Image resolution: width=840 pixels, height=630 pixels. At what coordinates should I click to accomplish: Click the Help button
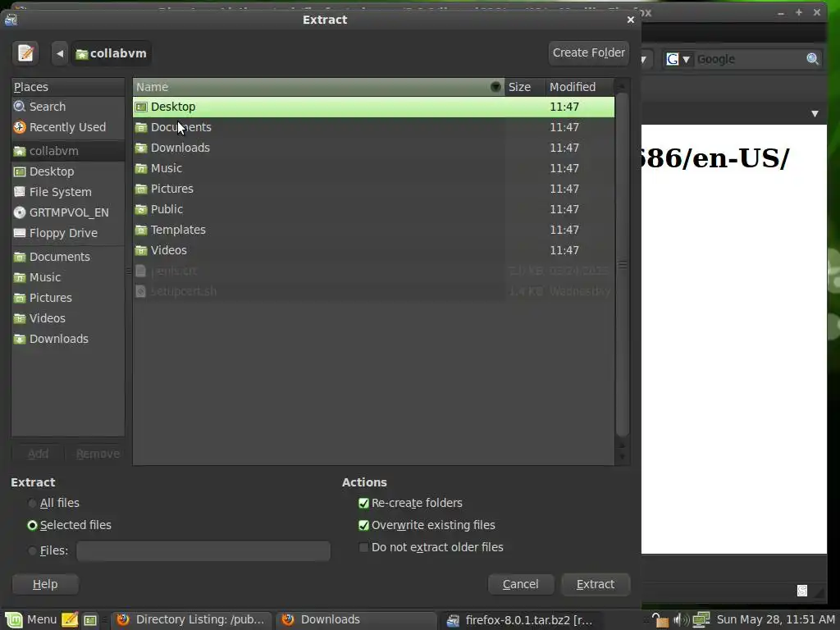click(x=45, y=584)
